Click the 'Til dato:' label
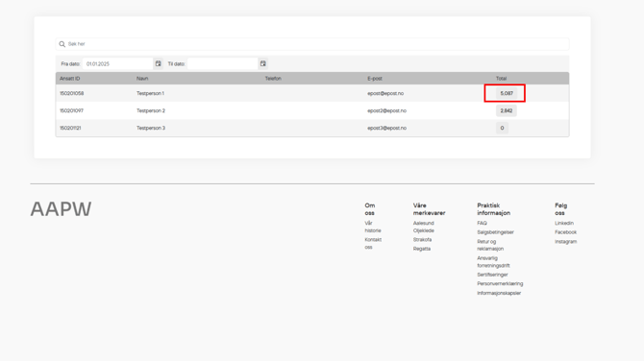Viewport: 644px width, 361px height. point(176,64)
